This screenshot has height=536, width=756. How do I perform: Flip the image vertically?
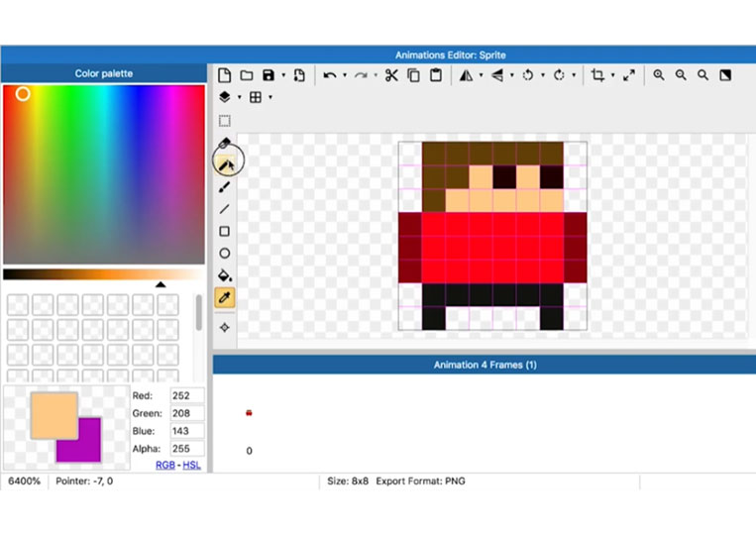497,75
